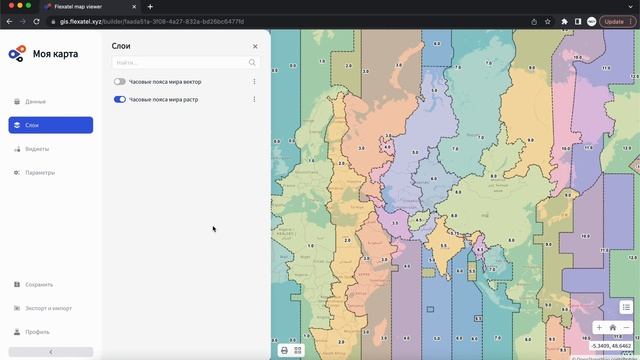Toggle the browser side panel icon

(578, 22)
